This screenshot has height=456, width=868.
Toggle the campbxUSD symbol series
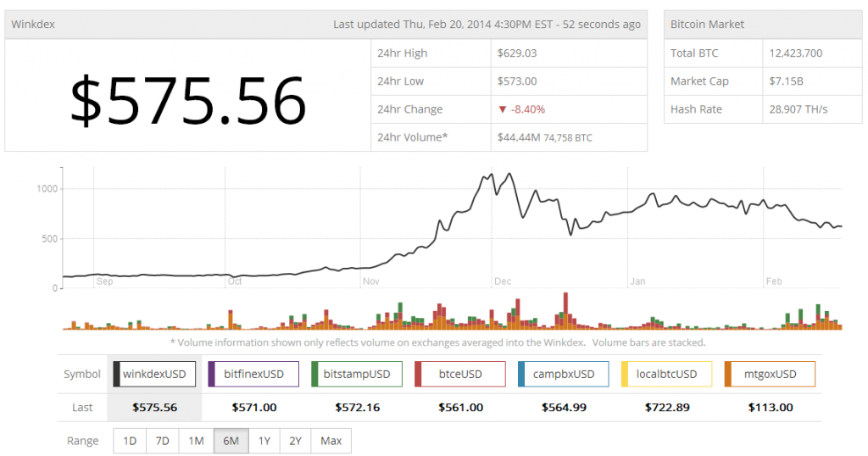[564, 374]
